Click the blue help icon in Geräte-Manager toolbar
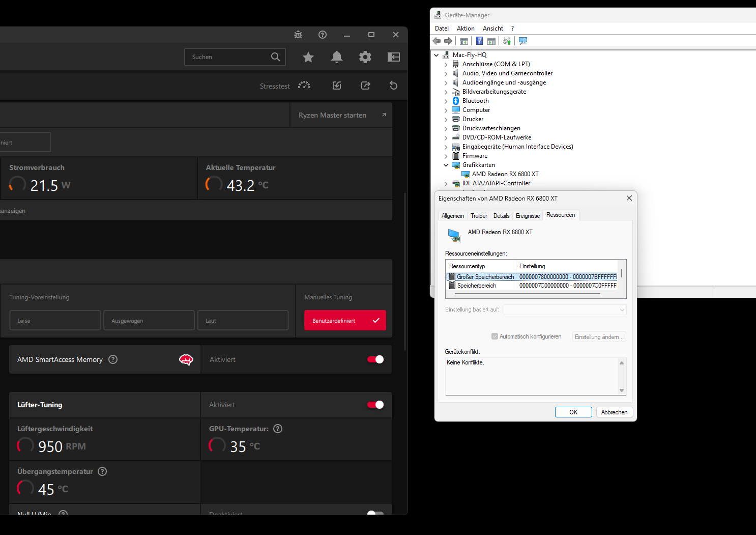The image size is (756, 535). pos(479,41)
